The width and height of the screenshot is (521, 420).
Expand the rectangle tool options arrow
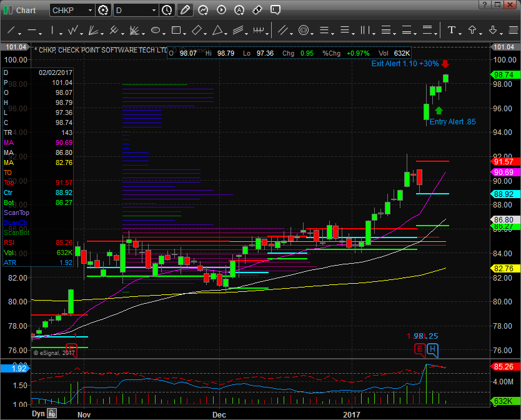coord(184,34)
